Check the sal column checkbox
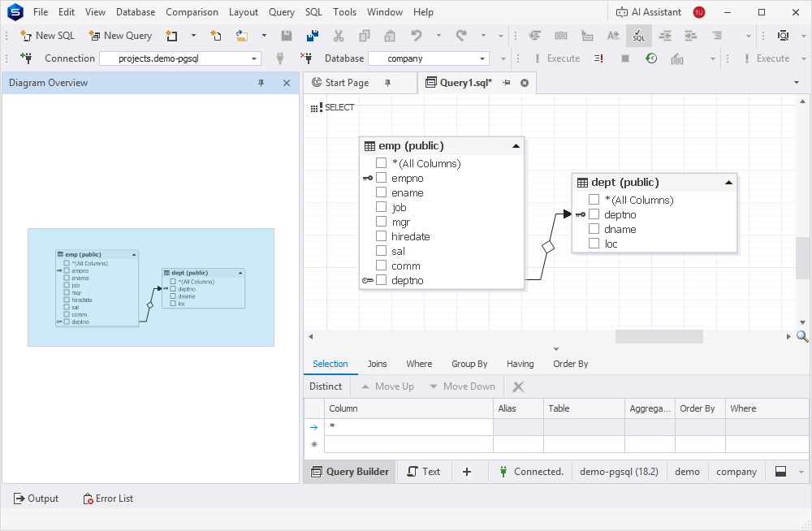This screenshot has width=812, height=531. [x=381, y=250]
